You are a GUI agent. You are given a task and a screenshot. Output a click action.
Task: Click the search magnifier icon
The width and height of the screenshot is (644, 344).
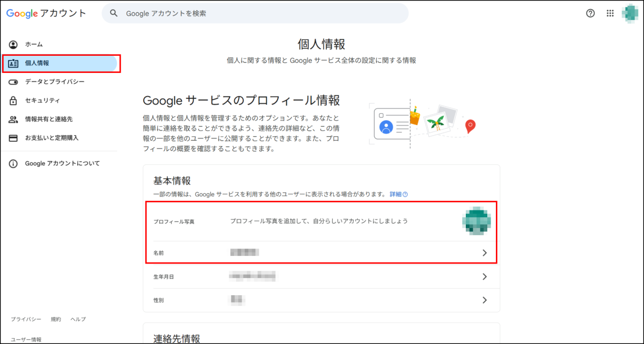(x=113, y=13)
